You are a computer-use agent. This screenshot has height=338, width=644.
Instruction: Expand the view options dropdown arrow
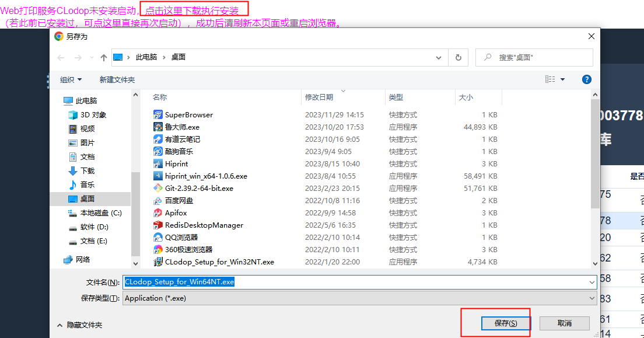563,79
